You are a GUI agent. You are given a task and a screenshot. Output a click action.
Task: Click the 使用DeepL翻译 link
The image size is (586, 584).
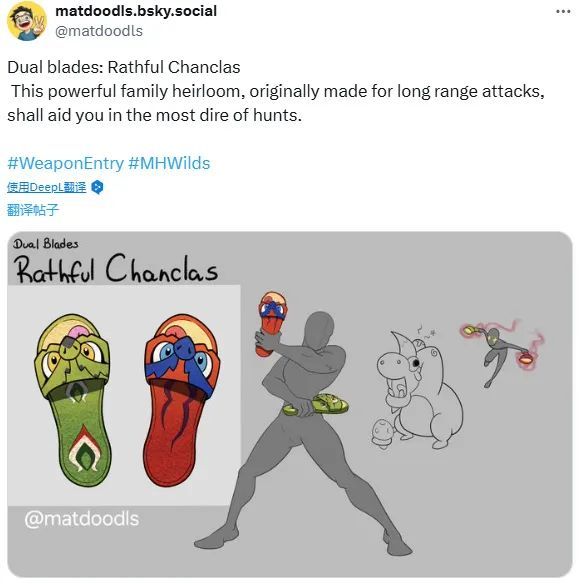[x=46, y=187]
